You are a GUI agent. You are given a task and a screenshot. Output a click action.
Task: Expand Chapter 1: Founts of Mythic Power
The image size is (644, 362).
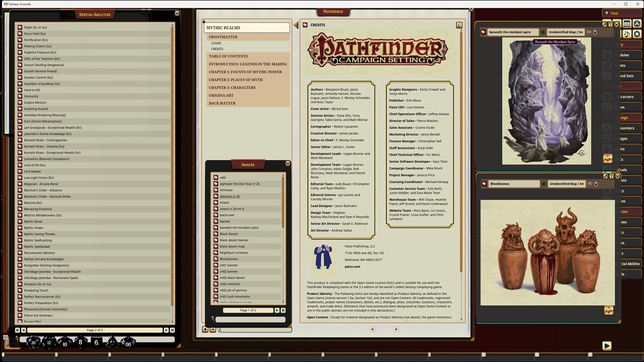click(245, 72)
